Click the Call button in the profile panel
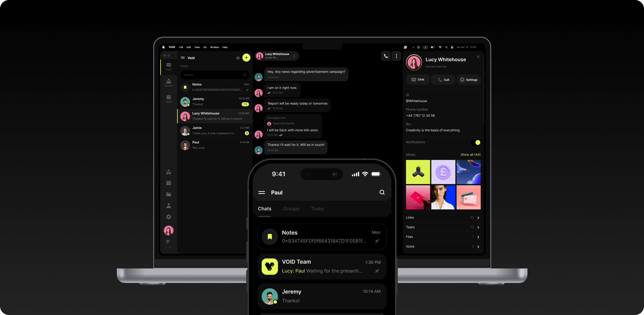Viewport: 644px width, 315px height. tap(443, 80)
